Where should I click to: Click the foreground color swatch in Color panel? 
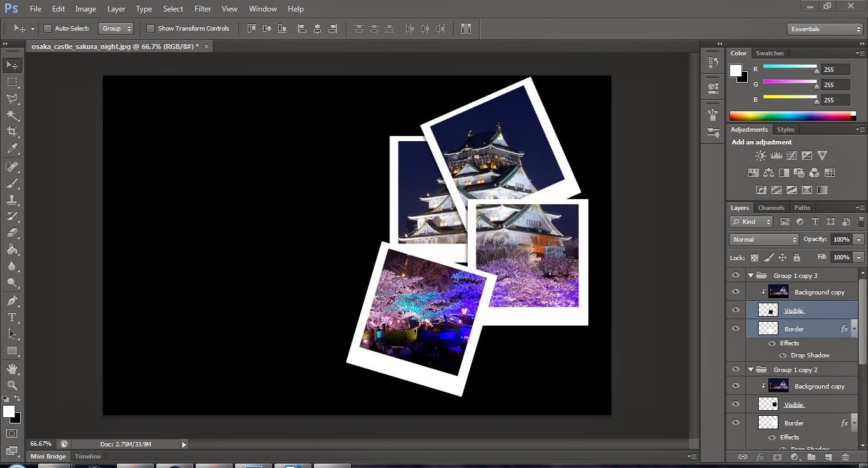[x=735, y=71]
